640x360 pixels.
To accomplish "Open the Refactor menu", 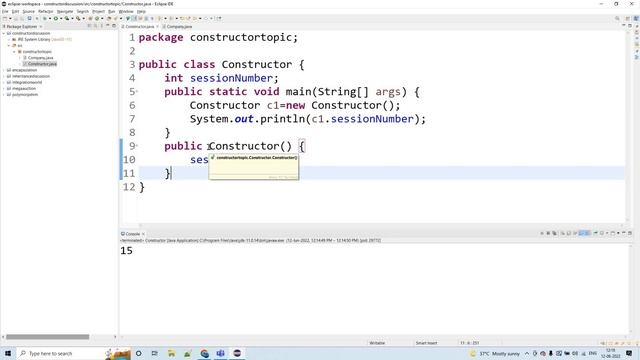I will coord(46,11).
